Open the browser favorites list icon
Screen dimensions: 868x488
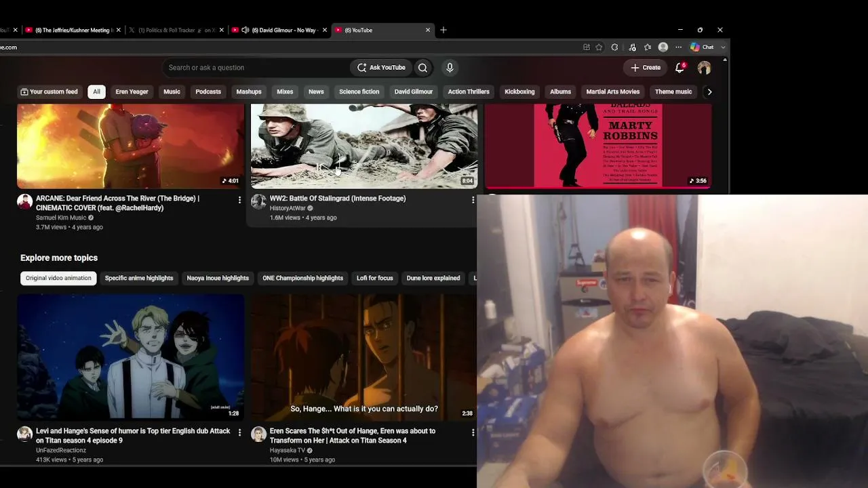[648, 47]
